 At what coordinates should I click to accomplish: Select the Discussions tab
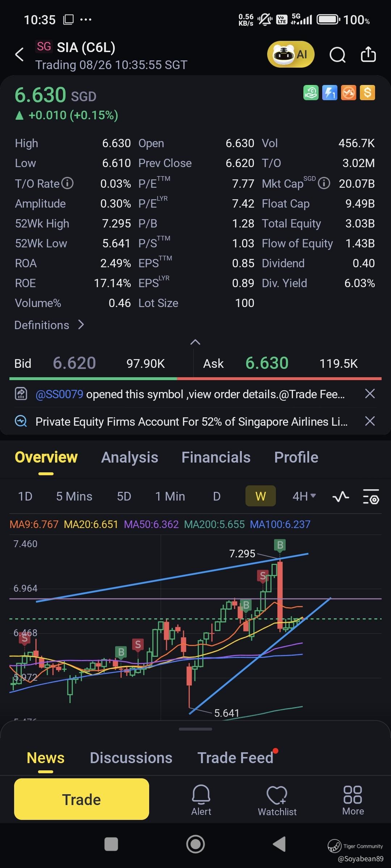point(131,758)
